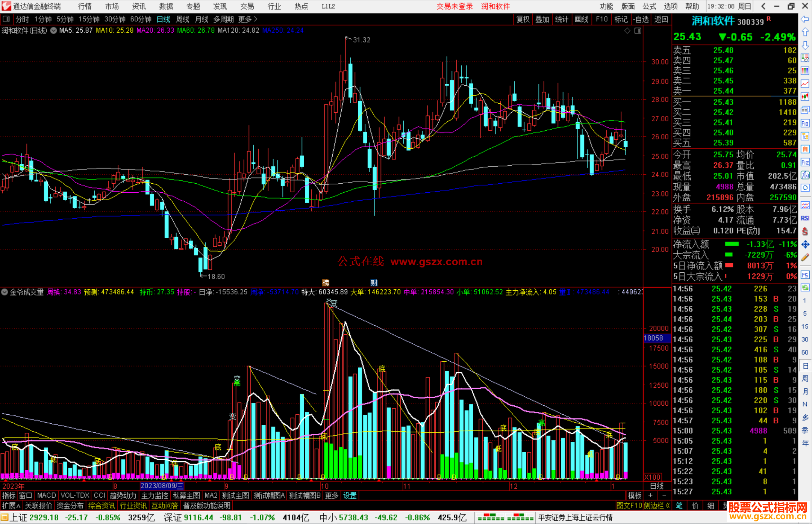Click the 复权 button
The height and width of the screenshot is (524, 812).
pos(523,19)
